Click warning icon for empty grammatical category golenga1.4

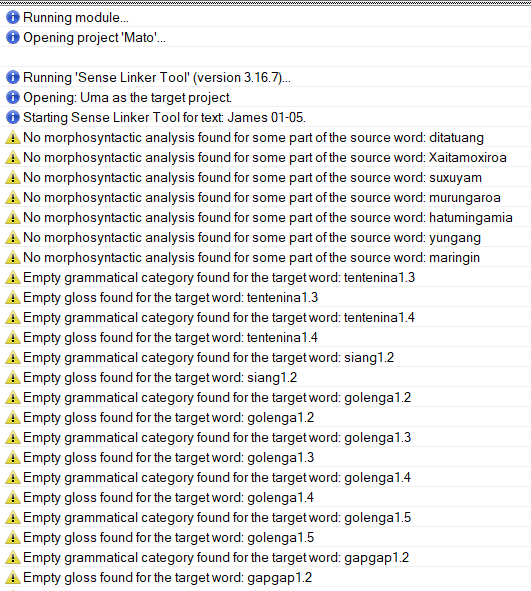[x=13, y=477]
